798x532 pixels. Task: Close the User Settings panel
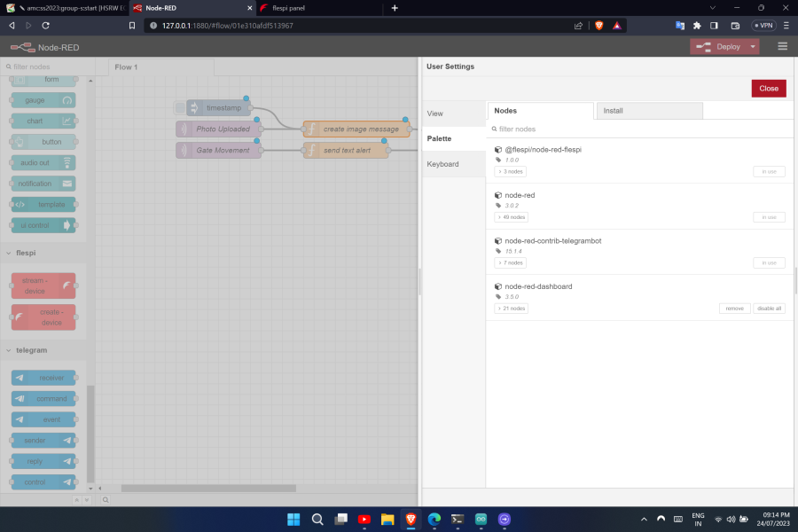[768, 88]
